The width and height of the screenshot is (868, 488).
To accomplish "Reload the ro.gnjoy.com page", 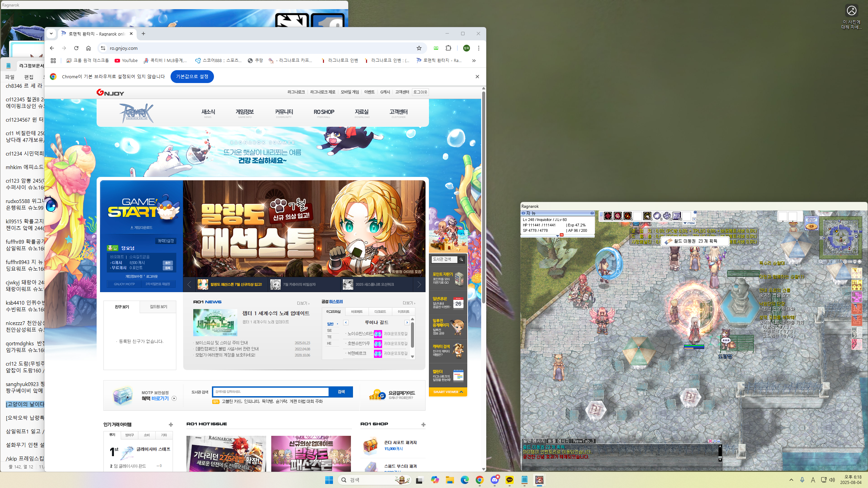I will pyautogui.click(x=76, y=48).
